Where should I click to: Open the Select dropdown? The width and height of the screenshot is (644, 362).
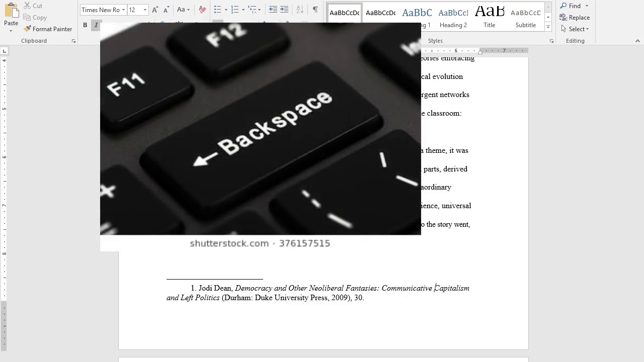(575, 29)
